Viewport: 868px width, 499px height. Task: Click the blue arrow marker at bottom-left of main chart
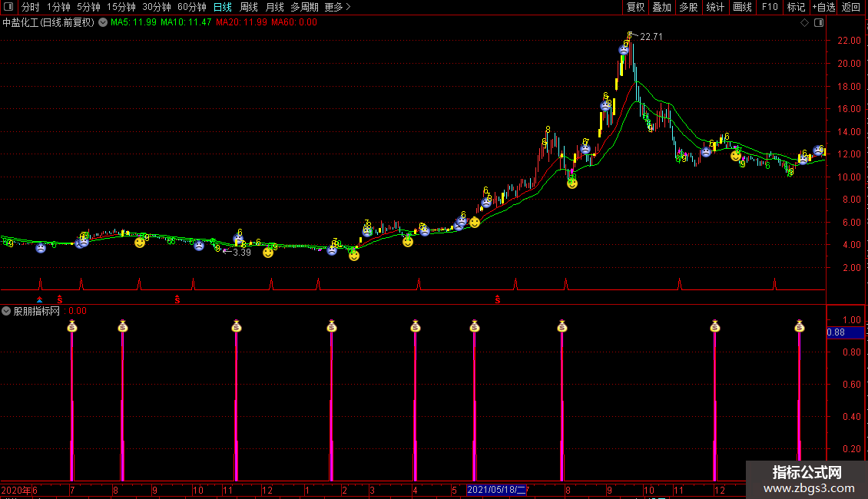point(39,299)
